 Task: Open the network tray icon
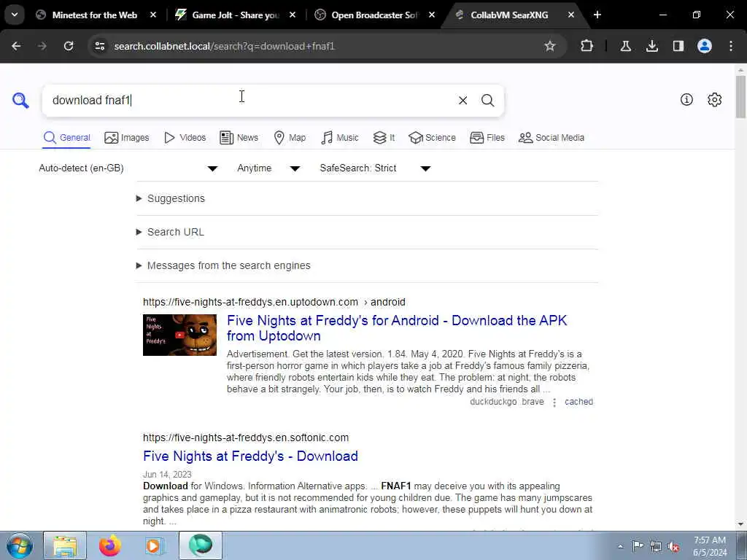click(656, 547)
